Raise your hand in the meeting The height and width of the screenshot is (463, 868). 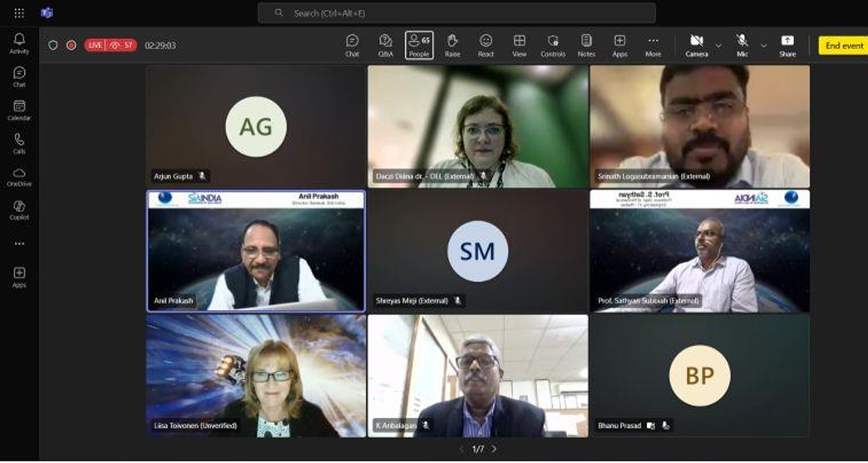452,45
